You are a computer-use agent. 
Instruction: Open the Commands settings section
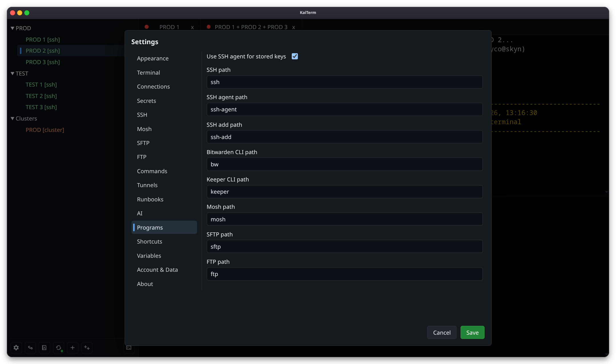pyautogui.click(x=164, y=171)
